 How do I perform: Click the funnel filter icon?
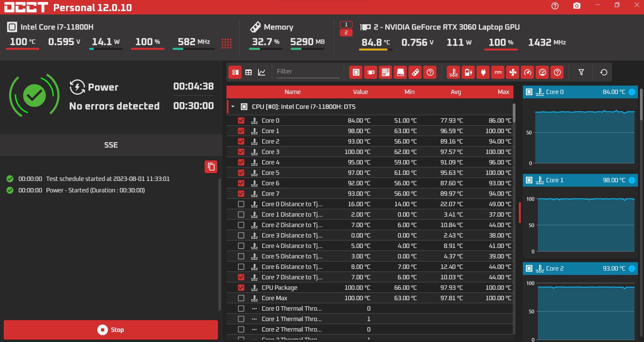coord(581,72)
